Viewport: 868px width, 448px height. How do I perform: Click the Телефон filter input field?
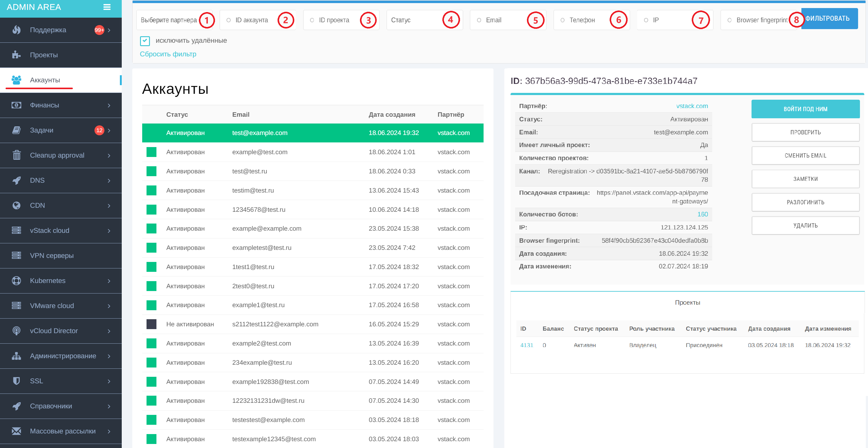[x=591, y=20]
